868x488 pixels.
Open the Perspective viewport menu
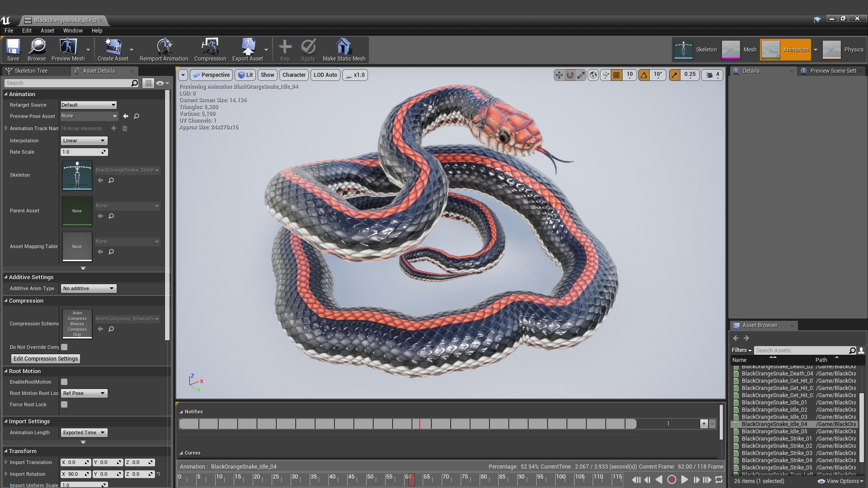pos(211,75)
